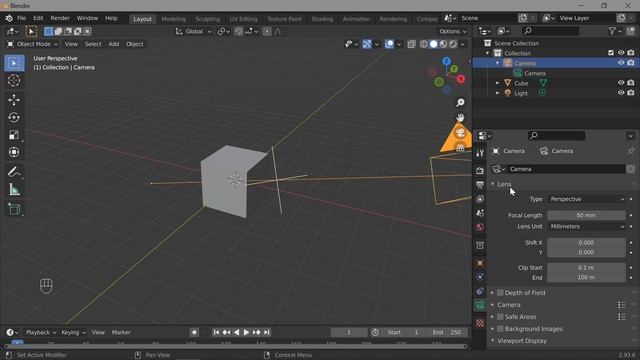Hide the Cube object in viewport
The height and width of the screenshot is (360, 640).
coord(621,83)
